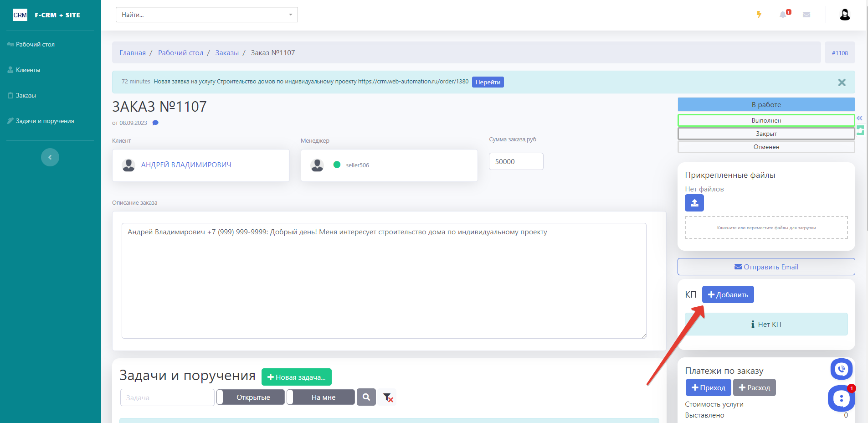Open the notifications bell
868x423 pixels.
[783, 15]
